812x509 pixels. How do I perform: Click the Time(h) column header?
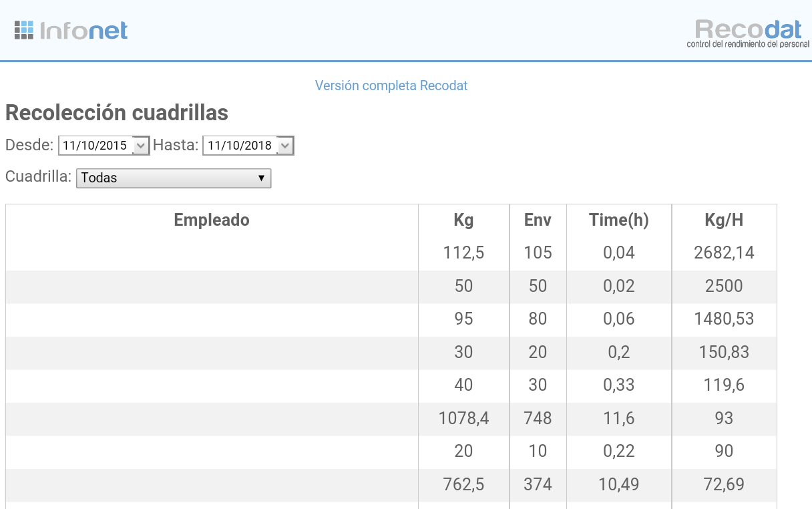tap(619, 220)
